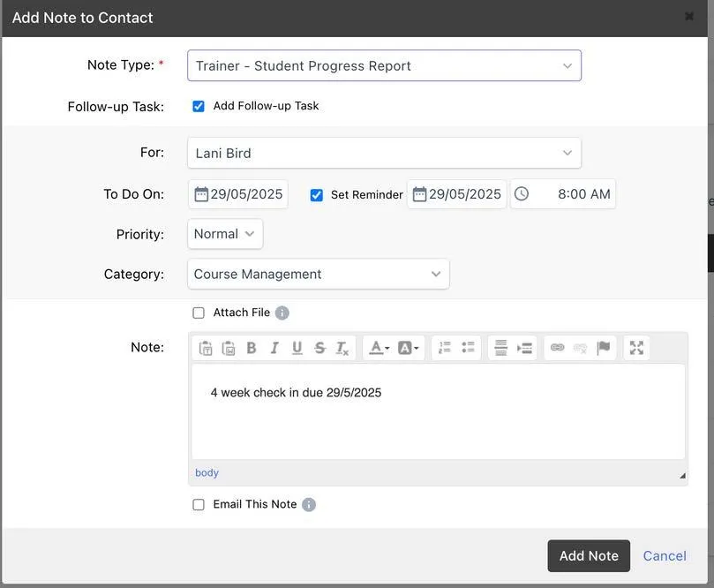This screenshot has width=714, height=588.
Task: Enable the Attach File checkbox
Action: 199,313
